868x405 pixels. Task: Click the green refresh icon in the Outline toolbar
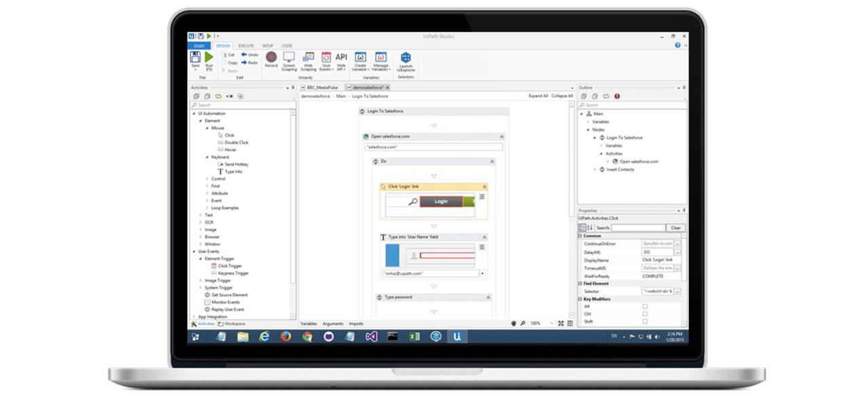(606, 96)
